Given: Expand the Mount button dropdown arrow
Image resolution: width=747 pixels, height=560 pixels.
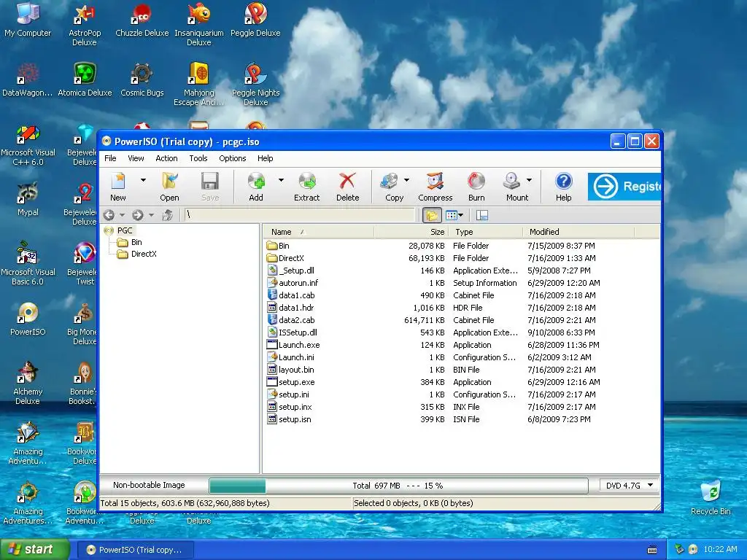Looking at the screenshot, I should [x=530, y=181].
